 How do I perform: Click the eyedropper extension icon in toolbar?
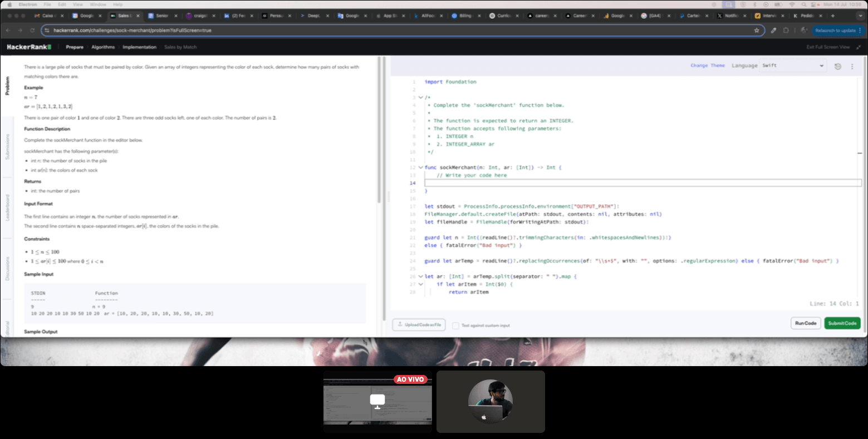(773, 31)
